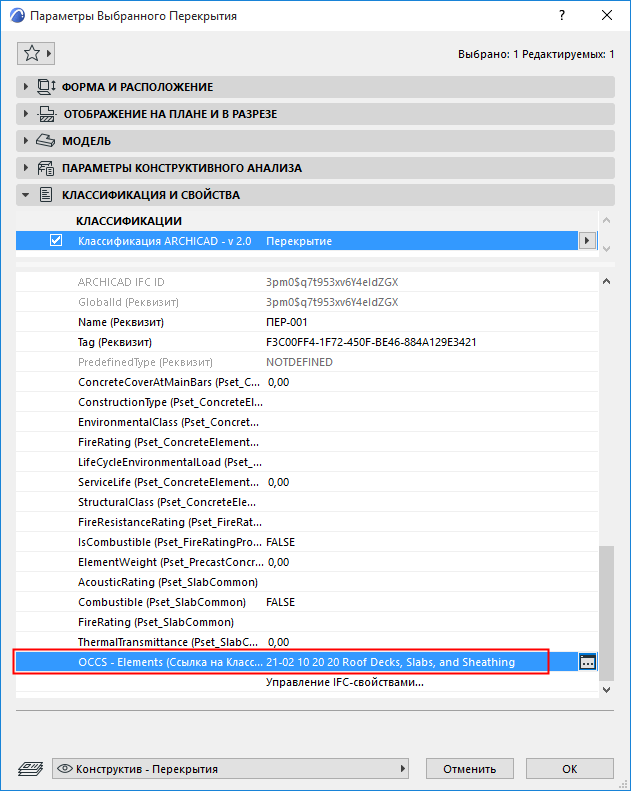Select the ThermalTransmittance property row
The image size is (631, 791).
click(x=307, y=642)
